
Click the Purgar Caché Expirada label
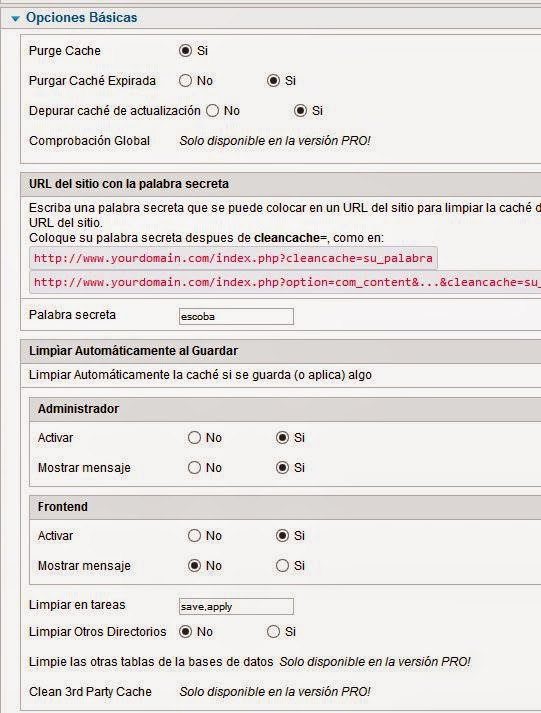92,80
